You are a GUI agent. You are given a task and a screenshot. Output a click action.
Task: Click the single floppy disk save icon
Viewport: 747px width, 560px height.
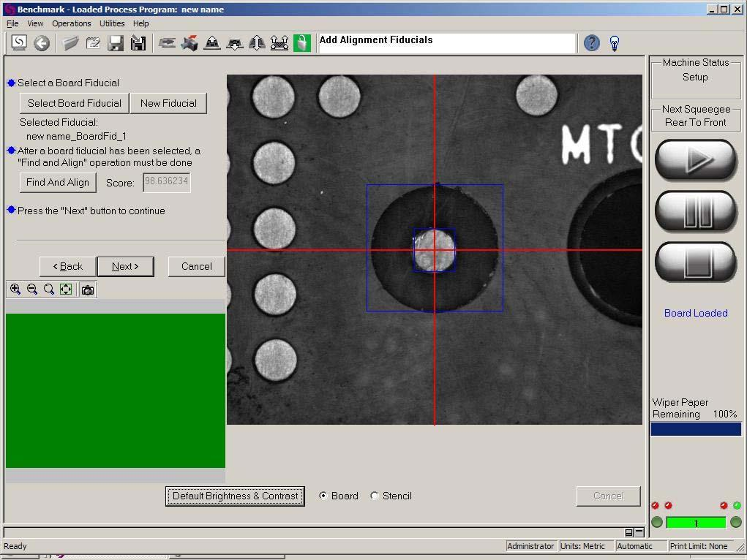[x=116, y=43]
